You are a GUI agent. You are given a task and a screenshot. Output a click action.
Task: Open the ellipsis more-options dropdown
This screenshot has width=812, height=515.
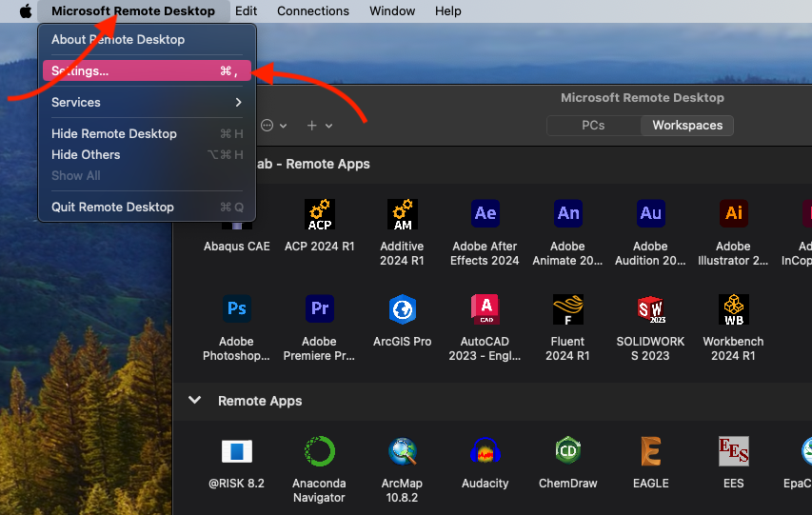pyautogui.click(x=274, y=126)
